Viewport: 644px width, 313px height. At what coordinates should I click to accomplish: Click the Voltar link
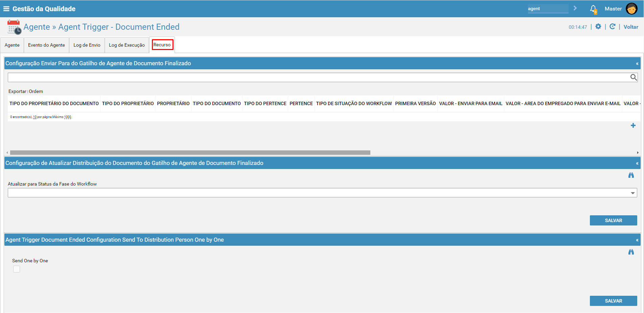pyautogui.click(x=631, y=27)
